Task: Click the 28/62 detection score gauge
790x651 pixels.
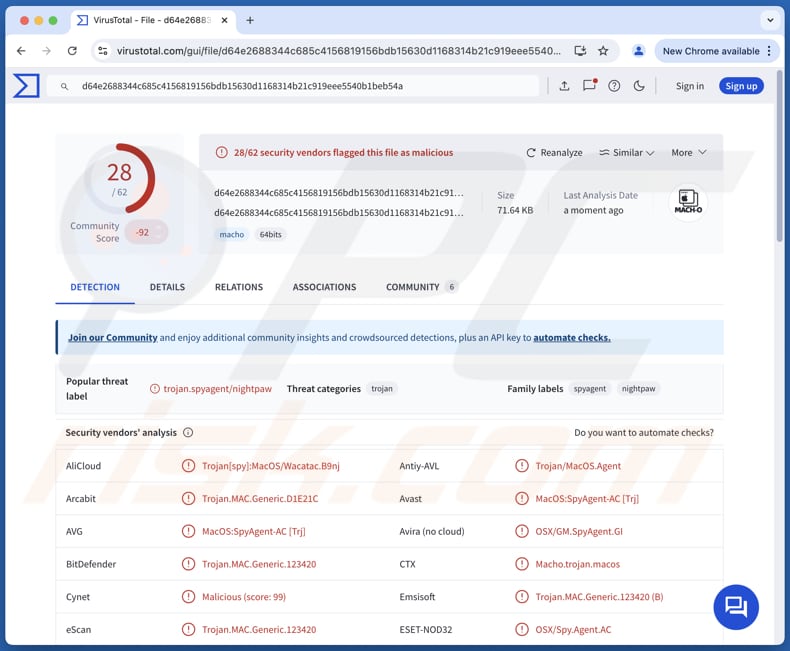Action: tap(119, 178)
